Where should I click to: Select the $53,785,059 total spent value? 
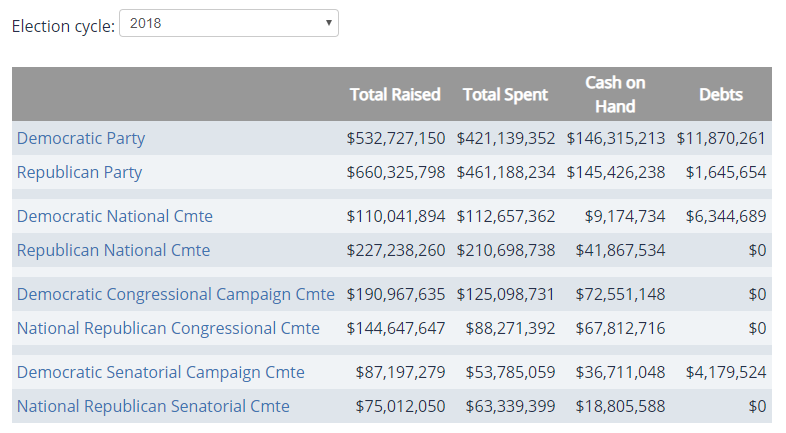pyautogui.click(x=510, y=373)
